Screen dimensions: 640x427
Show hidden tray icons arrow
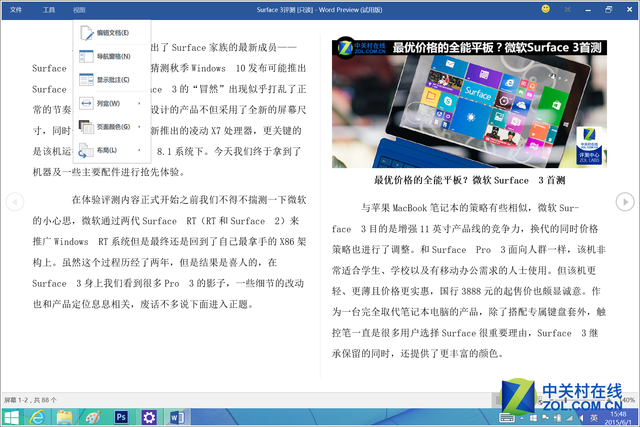click(522, 418)
